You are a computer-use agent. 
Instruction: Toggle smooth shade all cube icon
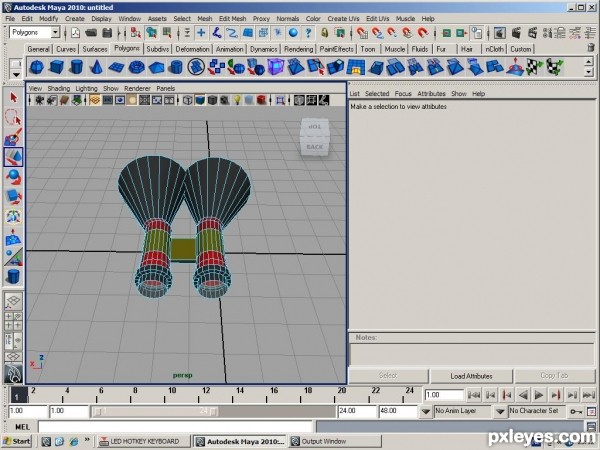200,100
